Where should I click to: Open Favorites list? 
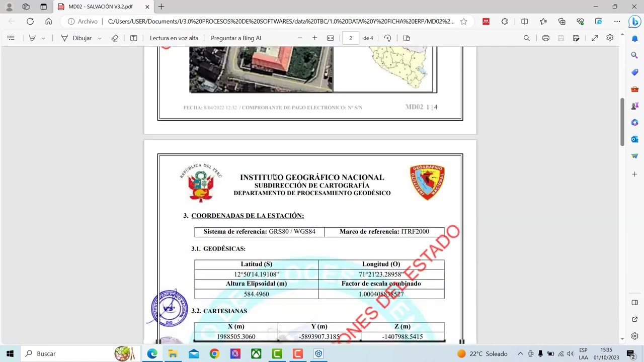[x=543, y=21]
